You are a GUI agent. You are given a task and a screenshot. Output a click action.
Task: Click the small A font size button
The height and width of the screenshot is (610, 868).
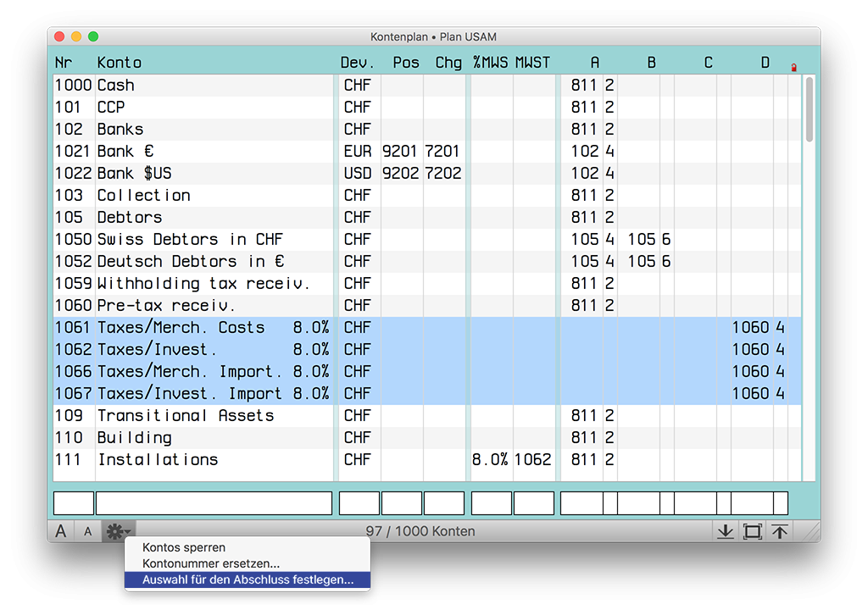click(x=87, y=531)
